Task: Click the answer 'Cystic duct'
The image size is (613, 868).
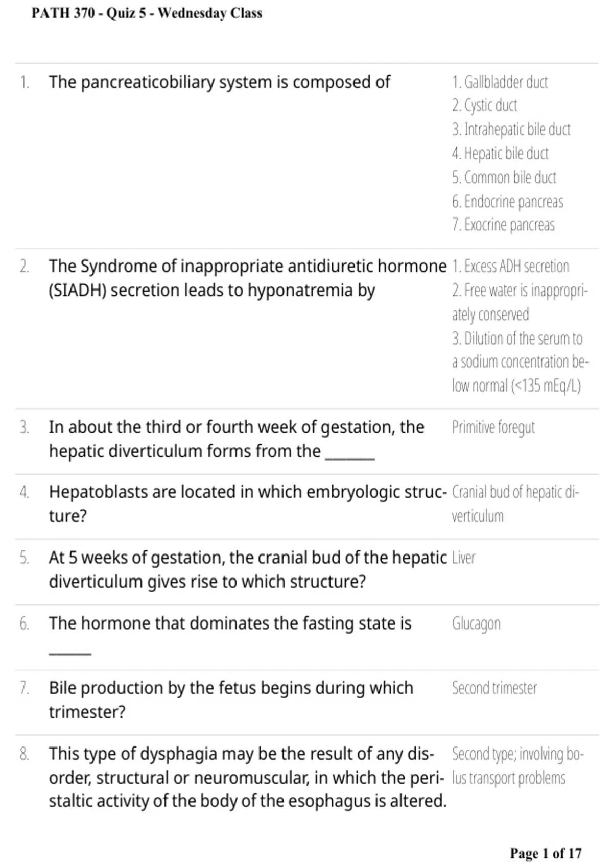Action: pyautogui.click(x=484, y=105)
